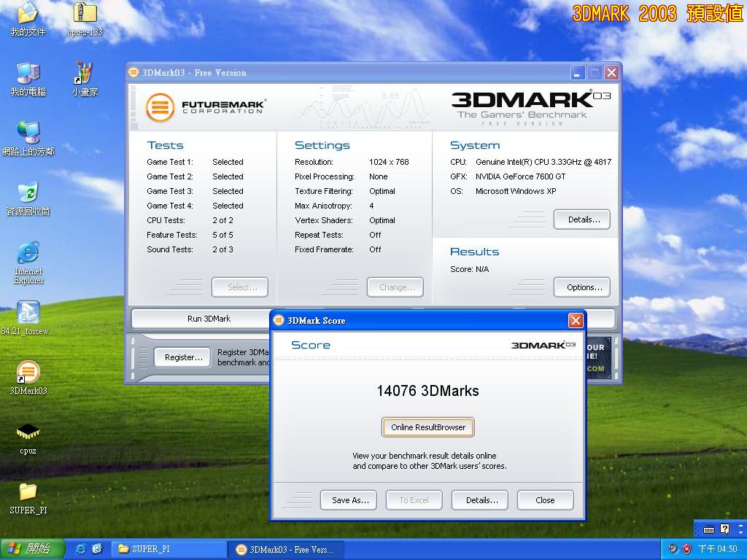Image resolution: width=747 pixels, height=560 pixels.
Task: Open the 84.21_forceware driver icon
Action: click(x=28, y=314)
